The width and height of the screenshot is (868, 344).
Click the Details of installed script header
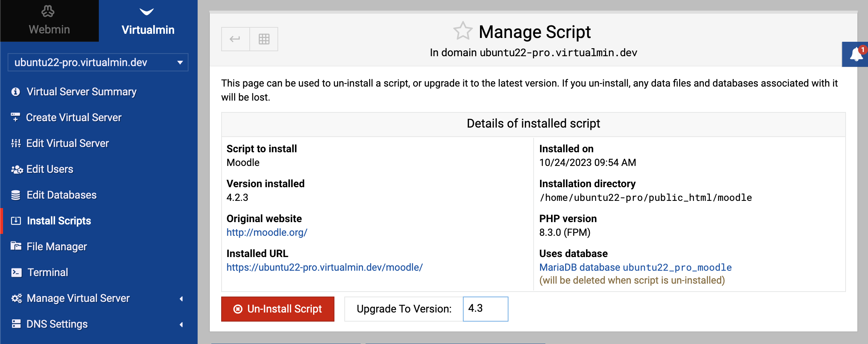tap(534, 124)
